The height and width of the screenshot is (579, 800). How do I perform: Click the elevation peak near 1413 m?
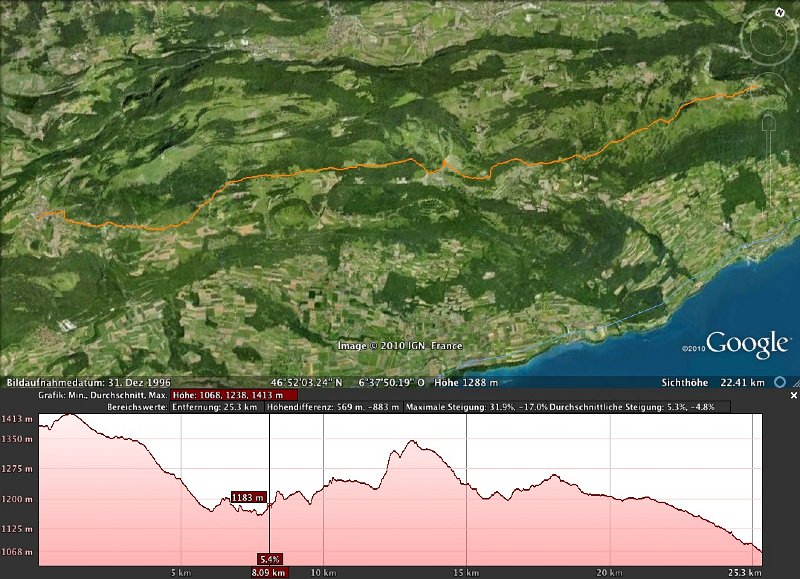[70, 414]
